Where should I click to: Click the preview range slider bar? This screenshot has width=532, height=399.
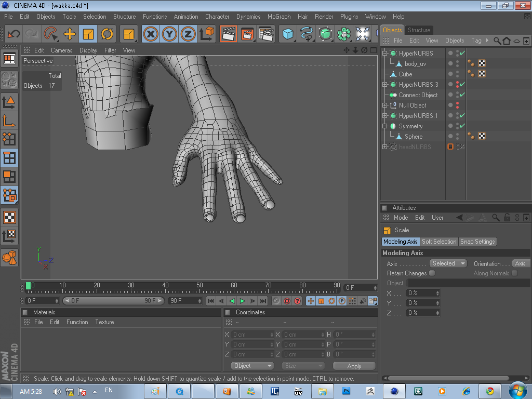pos(113,301)
